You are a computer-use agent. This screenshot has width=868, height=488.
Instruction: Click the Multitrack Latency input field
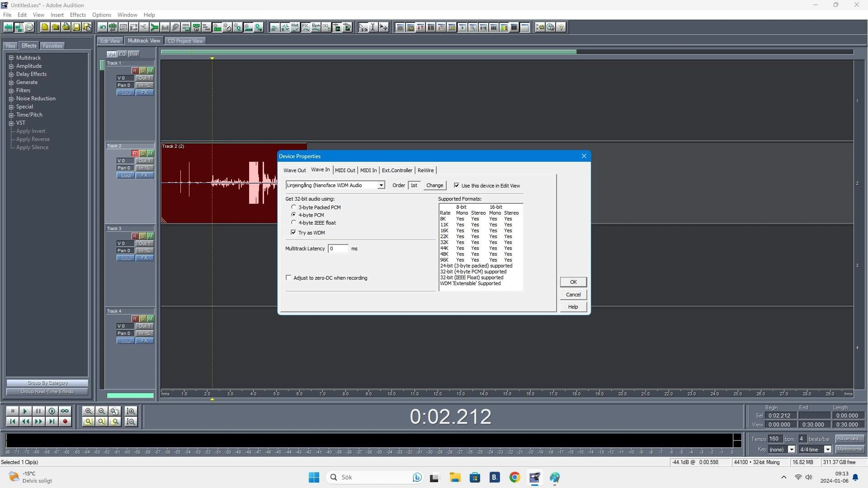(x=338, y=249)
